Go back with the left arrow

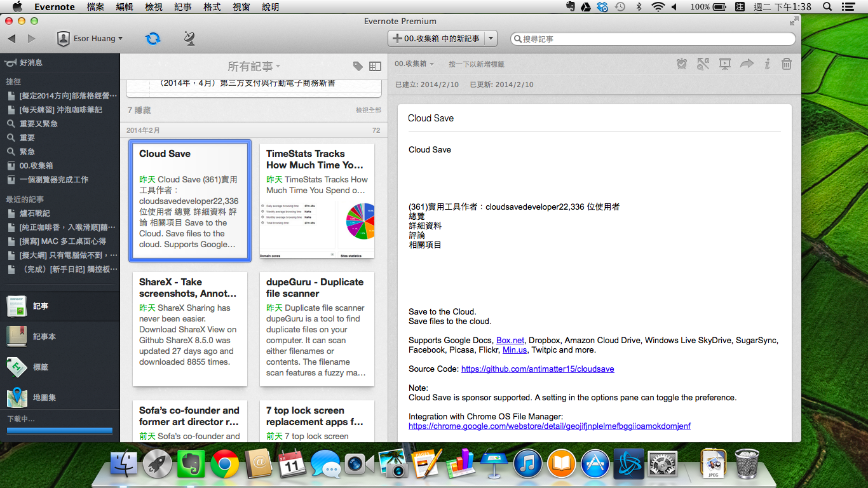[11, 39]
